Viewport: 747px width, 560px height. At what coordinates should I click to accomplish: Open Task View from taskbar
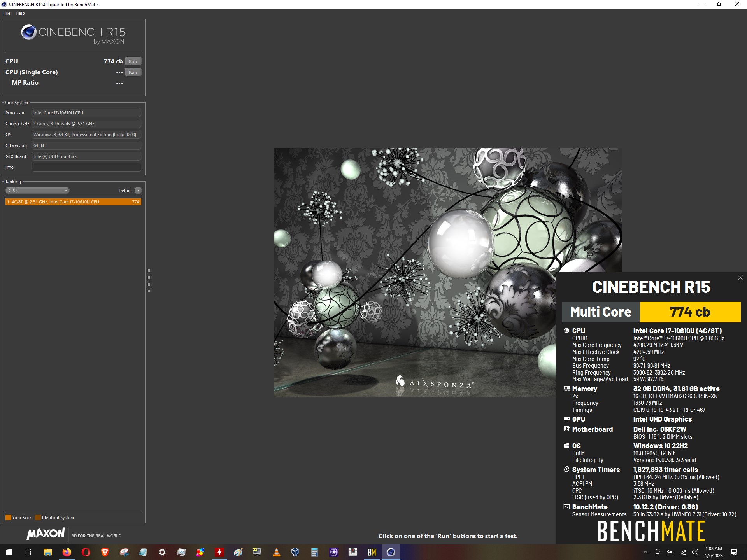coord(28,552)
